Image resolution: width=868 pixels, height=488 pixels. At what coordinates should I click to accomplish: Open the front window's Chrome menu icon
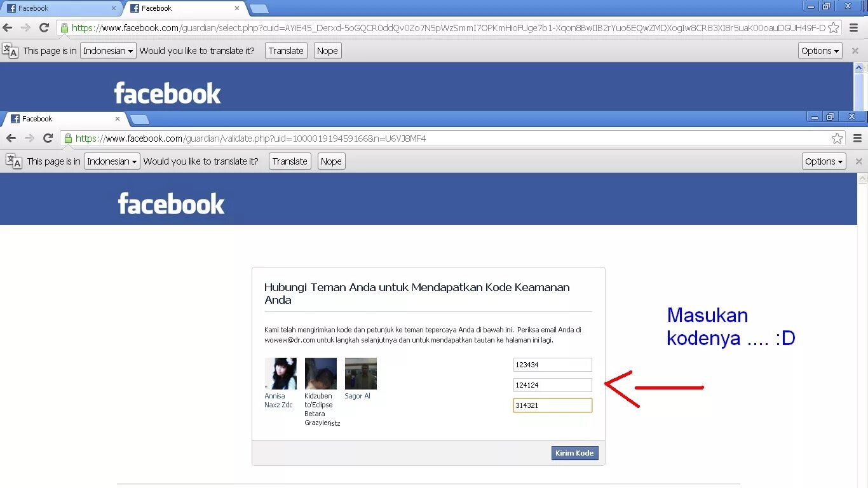(857, 139)
